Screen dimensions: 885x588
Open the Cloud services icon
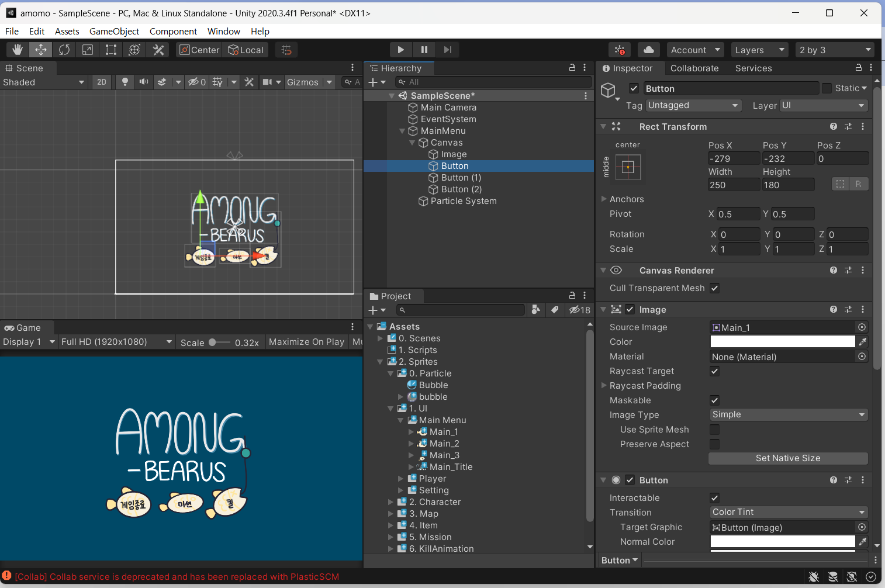tap(649, 50)
